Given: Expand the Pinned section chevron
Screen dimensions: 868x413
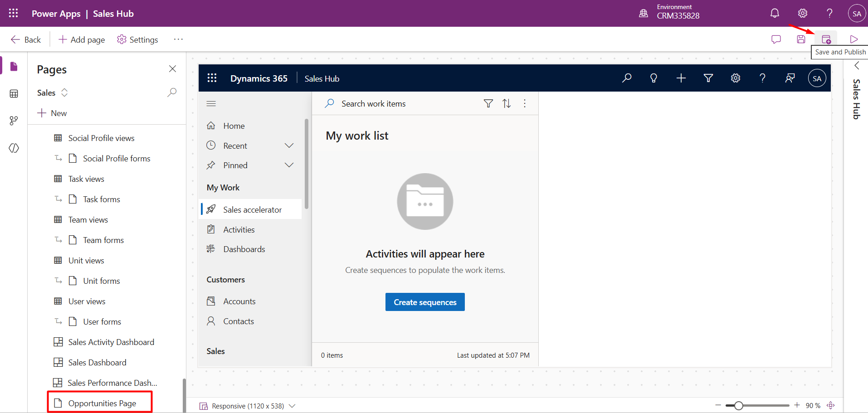Looking at the screenshot, I should [289, 165].
